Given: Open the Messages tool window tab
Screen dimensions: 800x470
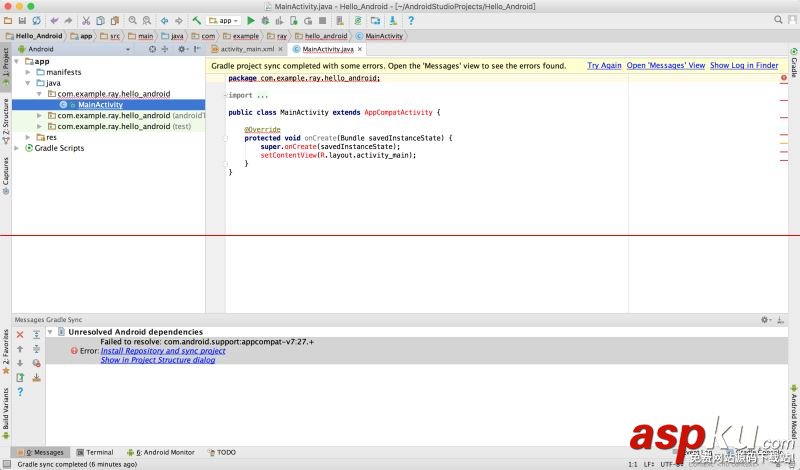Looking at the screenshot, I should [40, 452].
